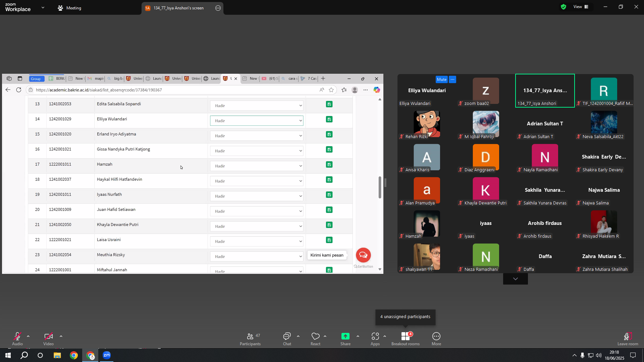Screen dimensions: 644x362
Task: Open Windows Start menu
Action: tap(8, 355)
